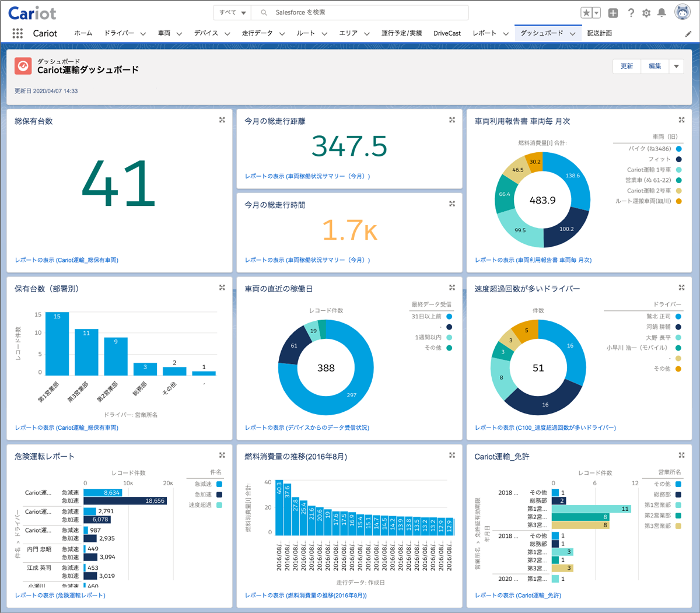Open the Setup gear icon
The image size is (700, 613).
click(x=646, y=13)
